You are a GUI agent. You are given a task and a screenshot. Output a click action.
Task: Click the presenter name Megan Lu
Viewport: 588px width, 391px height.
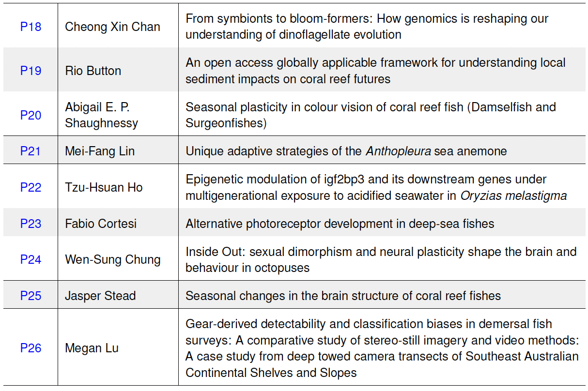click(x=92, y=348)
